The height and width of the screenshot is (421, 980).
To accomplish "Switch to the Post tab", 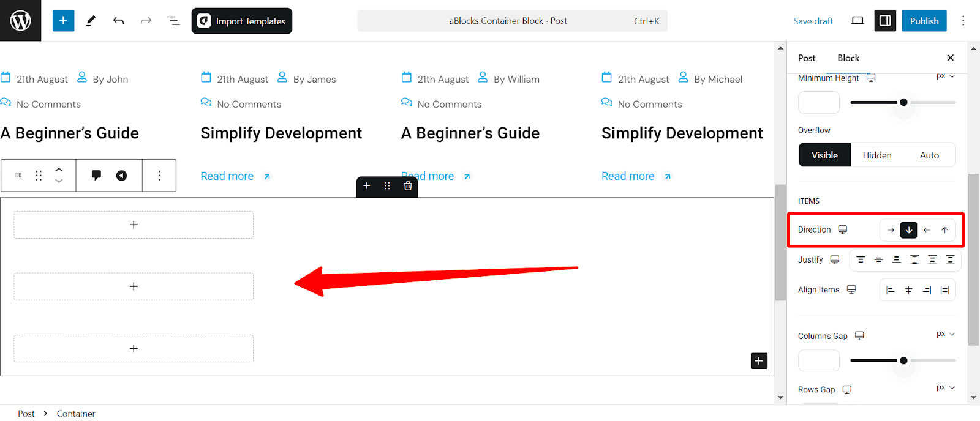I will point(807,58).
